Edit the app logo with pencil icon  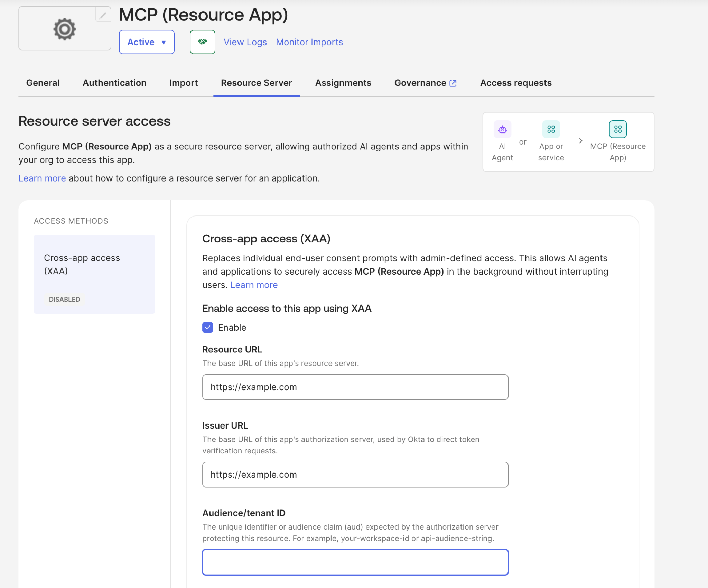tap(103, 15)
